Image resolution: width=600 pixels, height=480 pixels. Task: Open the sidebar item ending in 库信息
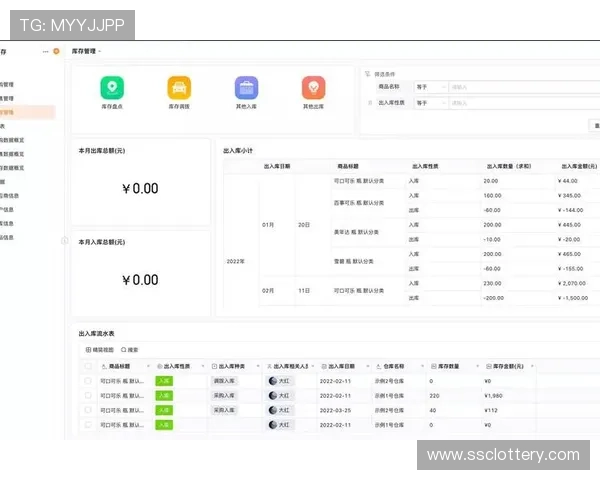(7, 223)
